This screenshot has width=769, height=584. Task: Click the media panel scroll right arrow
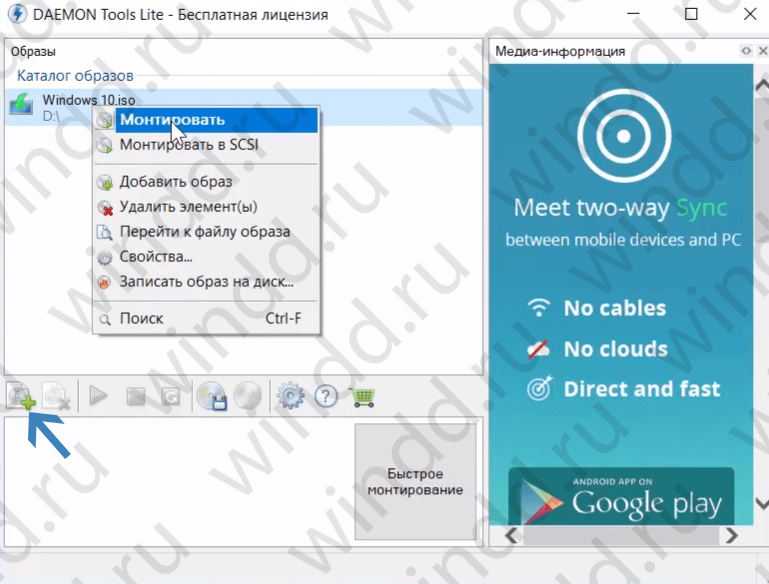point(731,535)
